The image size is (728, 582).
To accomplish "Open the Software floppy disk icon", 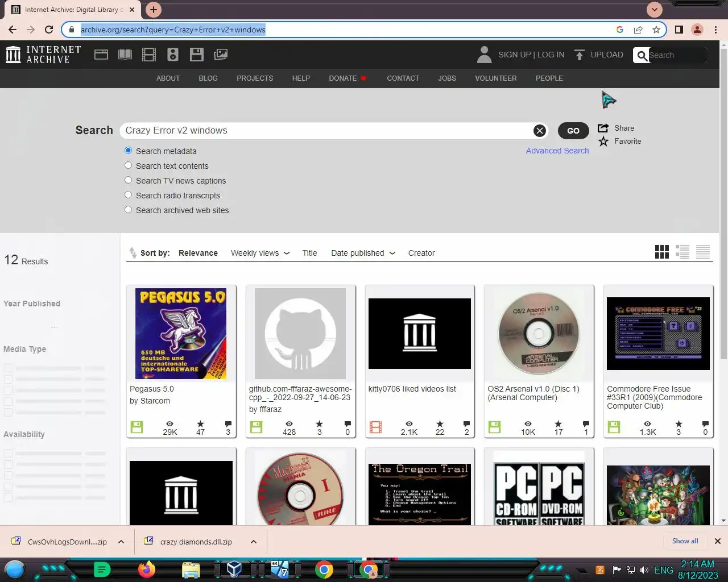I will (197, 55).
